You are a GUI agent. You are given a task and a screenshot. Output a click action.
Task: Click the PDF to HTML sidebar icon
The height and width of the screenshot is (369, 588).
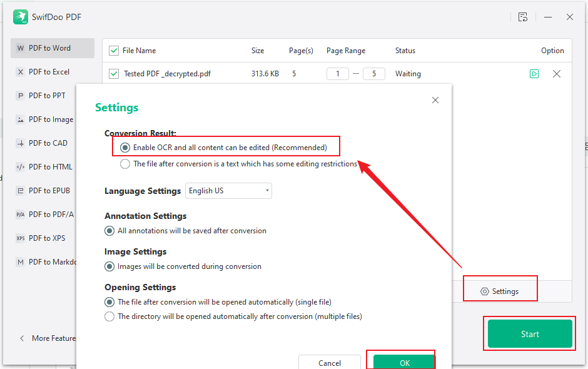(x=21, y=167)
